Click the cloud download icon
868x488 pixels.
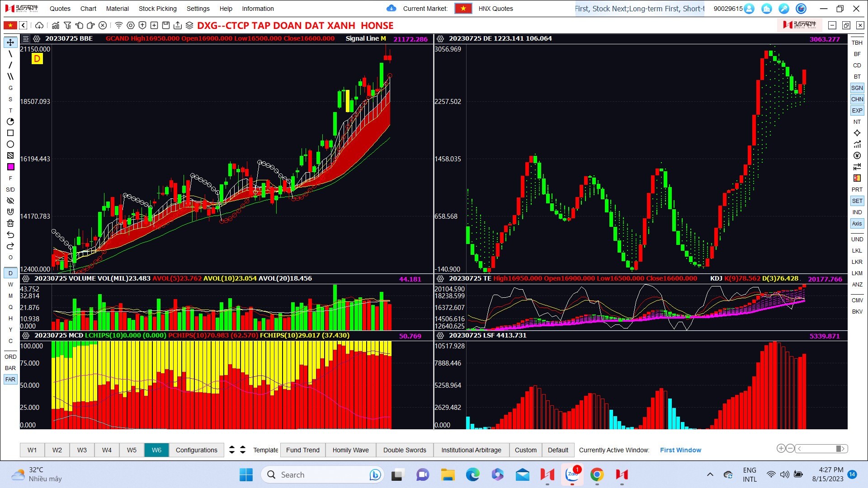click(x=39, y=25)
